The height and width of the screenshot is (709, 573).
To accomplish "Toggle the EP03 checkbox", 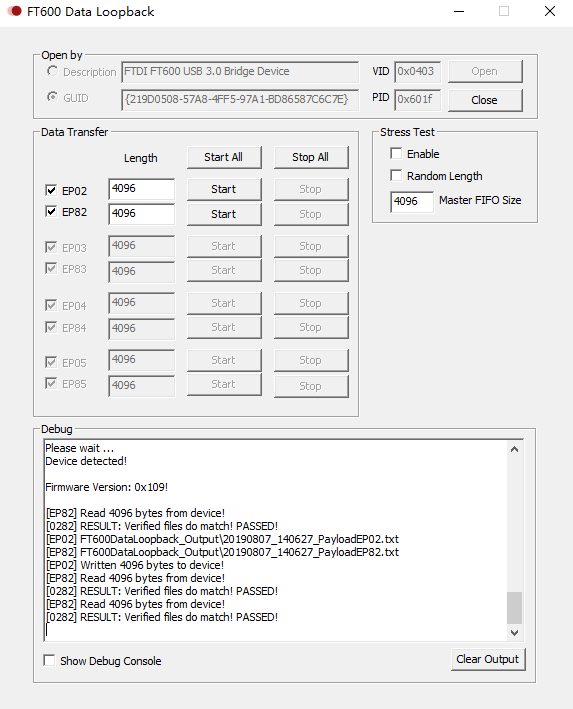I will [x=51, y=247].
